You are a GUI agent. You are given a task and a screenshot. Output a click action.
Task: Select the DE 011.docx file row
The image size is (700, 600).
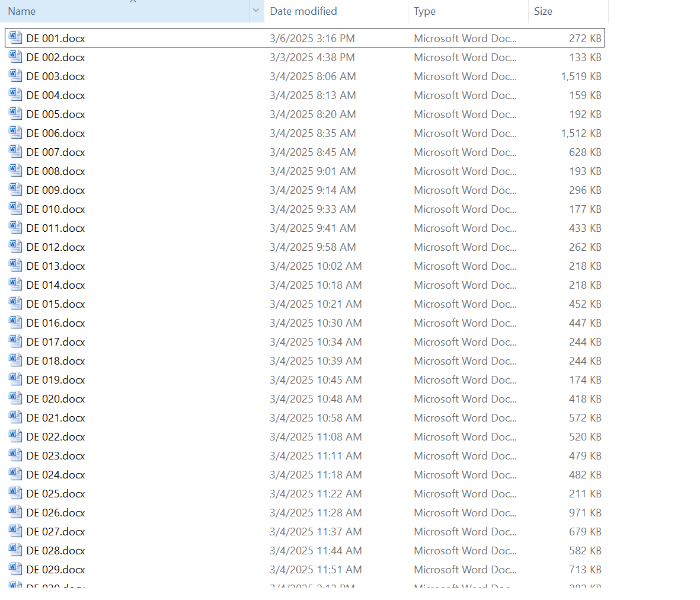pyautogui.click(x=56, y=228)
